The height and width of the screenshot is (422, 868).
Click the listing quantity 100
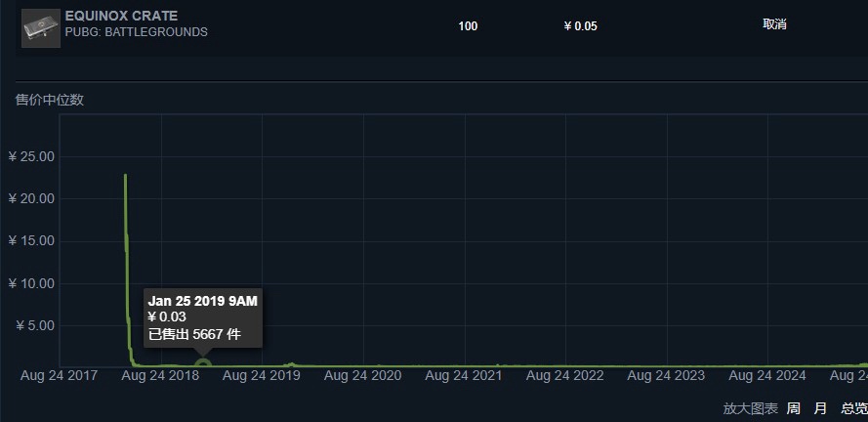[468, 26]
